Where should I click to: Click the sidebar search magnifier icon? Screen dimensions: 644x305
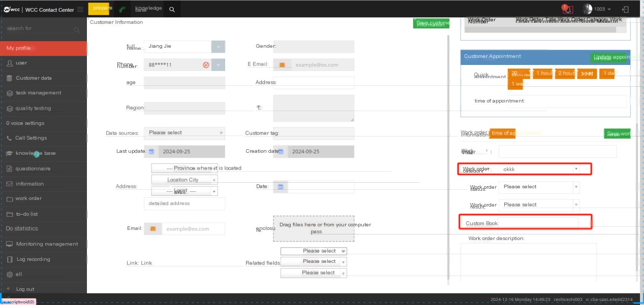click(77, 29)
